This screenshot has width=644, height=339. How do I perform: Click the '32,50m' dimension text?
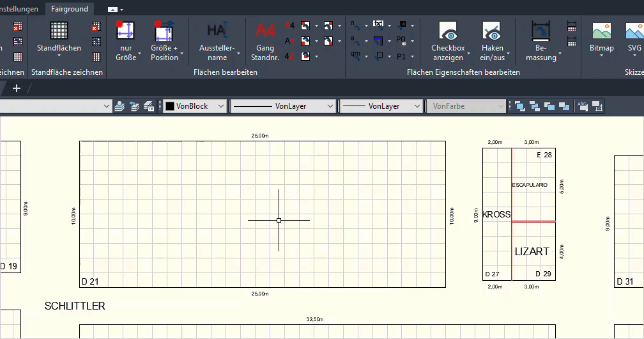point(315,319)
